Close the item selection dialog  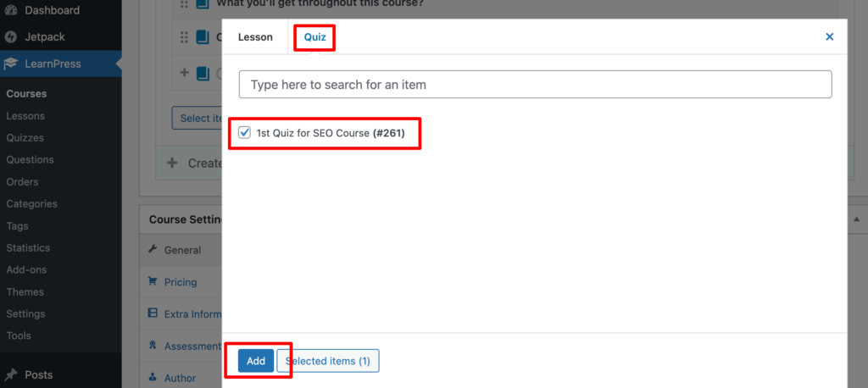point(829,37)
